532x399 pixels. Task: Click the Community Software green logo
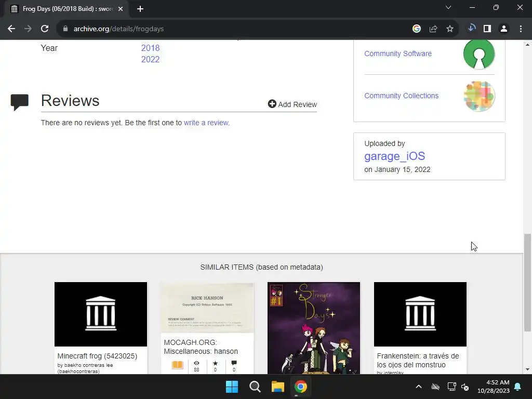click(478, 54)
